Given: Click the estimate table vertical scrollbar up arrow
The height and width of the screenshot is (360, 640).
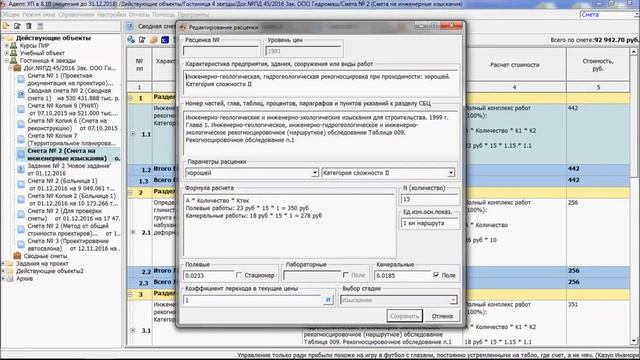Looking at the screenshot, I should point(633,52).
